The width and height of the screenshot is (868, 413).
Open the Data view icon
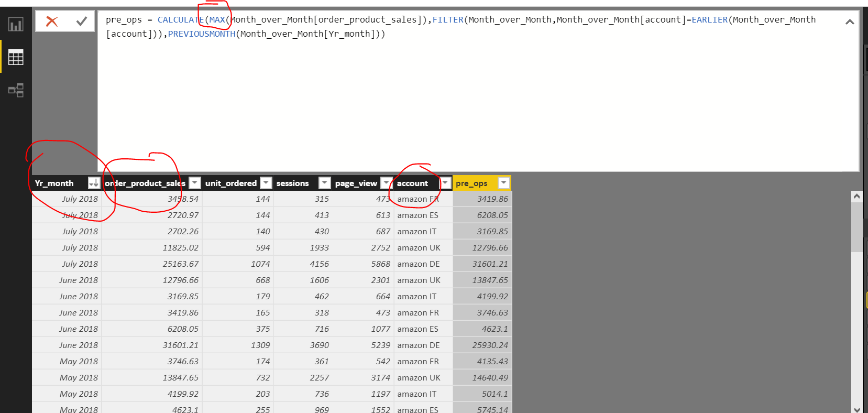pos(16,57)
